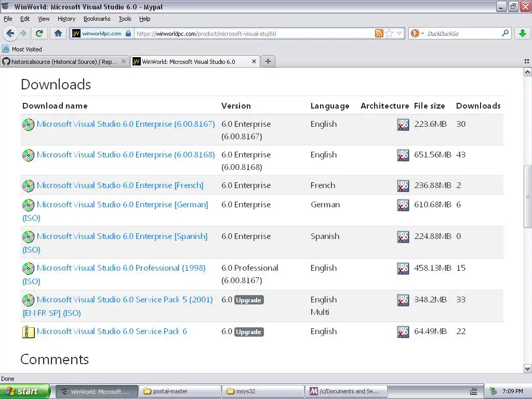Click the Forward navigation arrow
This screenshot has height=399, width=532.
23,33
